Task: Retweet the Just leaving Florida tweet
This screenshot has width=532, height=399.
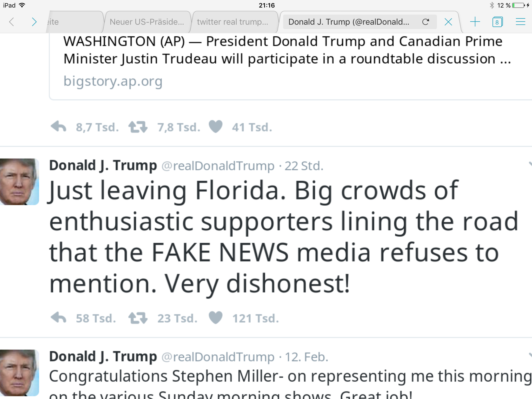Action: 138,318
